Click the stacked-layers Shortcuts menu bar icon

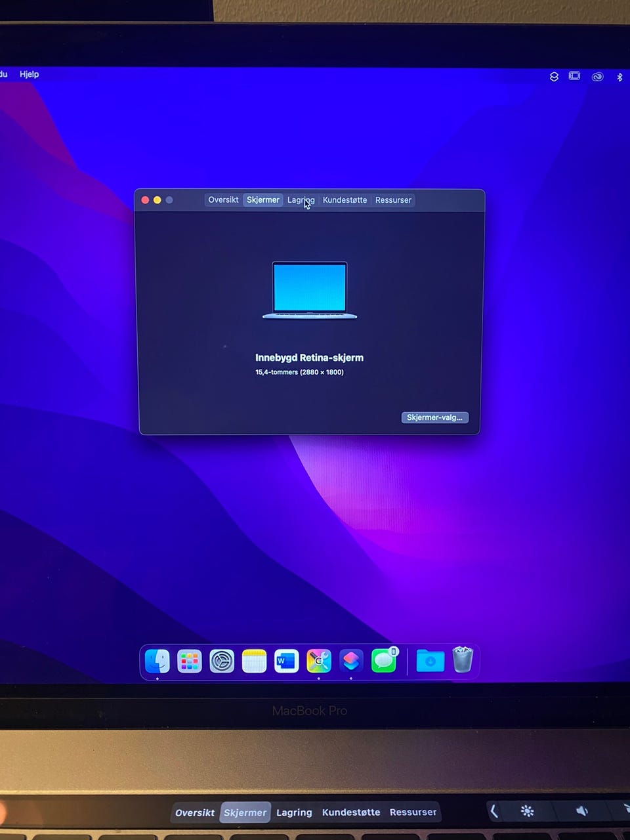point(554,77)
